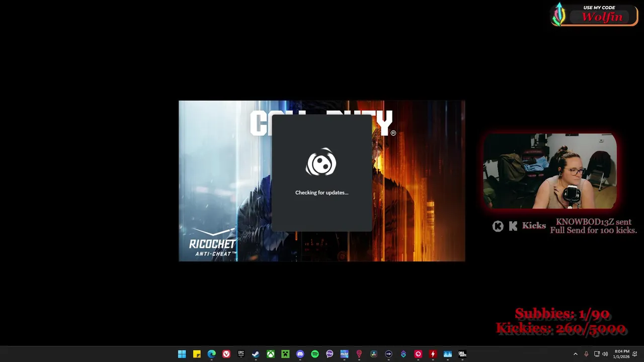644x362 pixels.
Task: Click the Checking for updates status text
Action: (321, 193)
